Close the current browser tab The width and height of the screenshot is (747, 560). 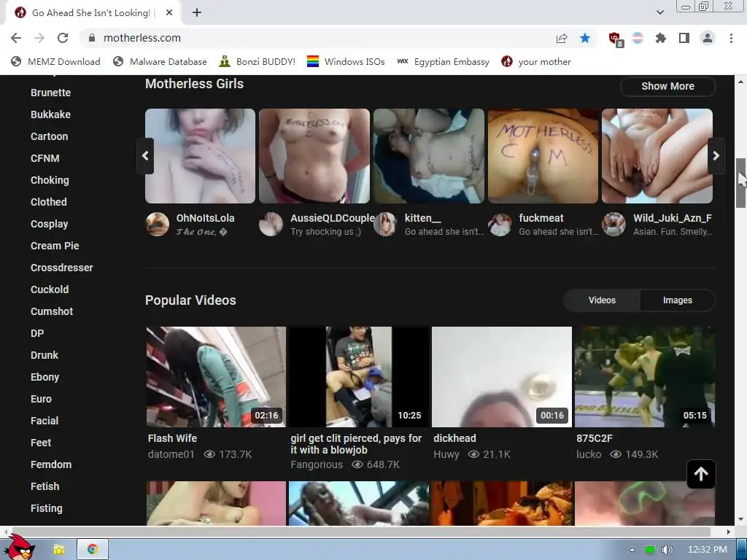169,13
